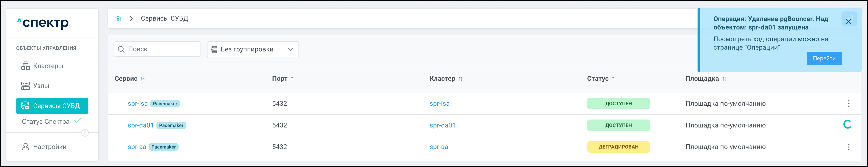Open the Узлы menu item

pos(41,86)
